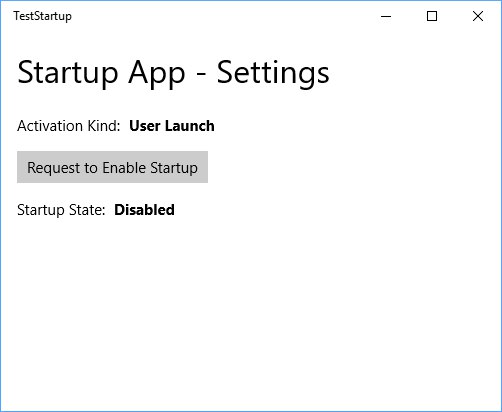Click the word Startup in the heading
This screenshot has width=502, height=412.
68,74
